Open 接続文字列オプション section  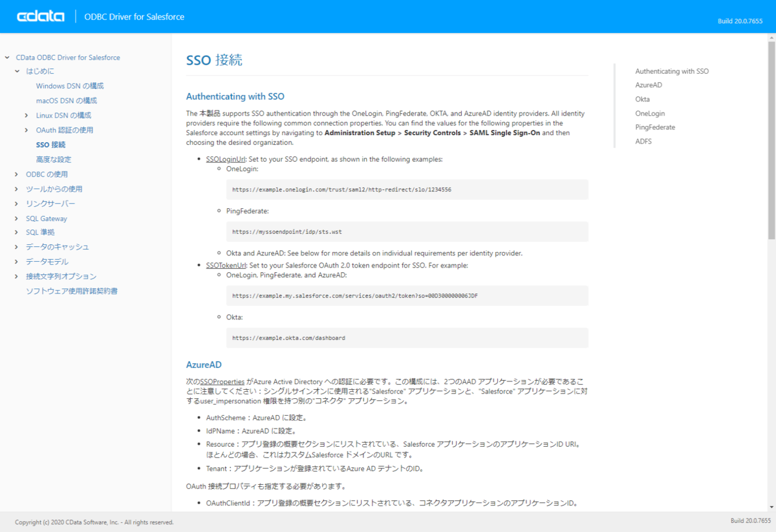61,277
